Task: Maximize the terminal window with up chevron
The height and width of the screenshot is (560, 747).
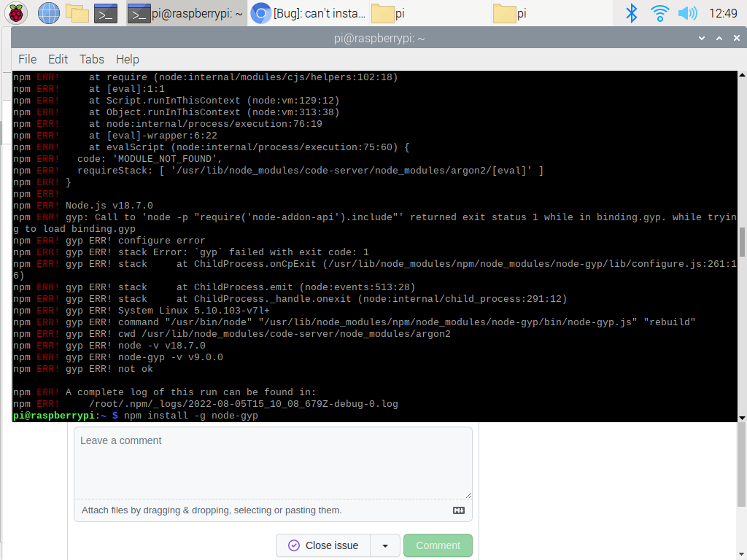Action: point(719,38)
